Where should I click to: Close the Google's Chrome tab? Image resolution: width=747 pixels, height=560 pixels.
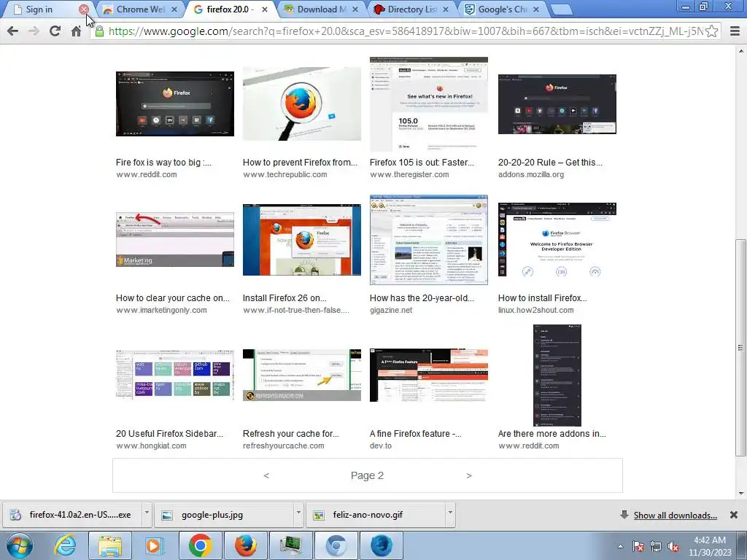[536, 9]
